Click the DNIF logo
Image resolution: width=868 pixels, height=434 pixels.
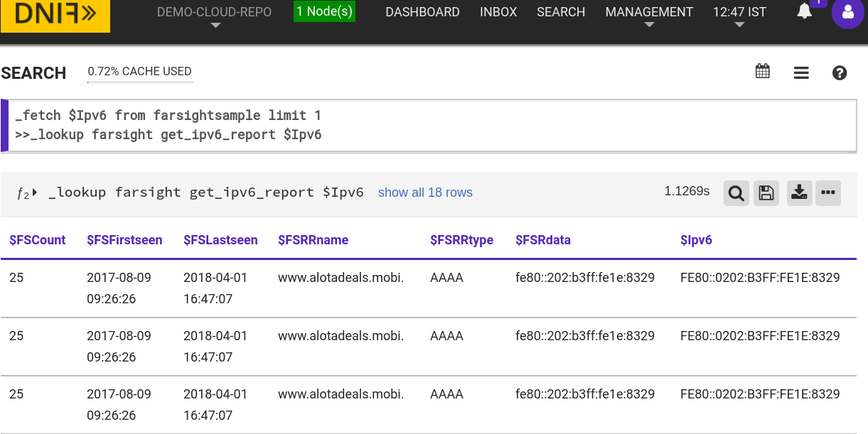[55, 16]
